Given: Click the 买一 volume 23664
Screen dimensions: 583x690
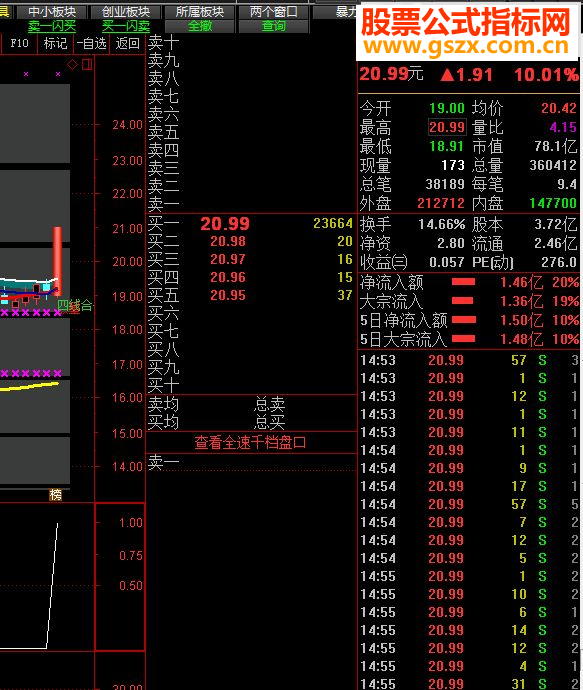Looking at the screenshot, I should click(333, 224).
